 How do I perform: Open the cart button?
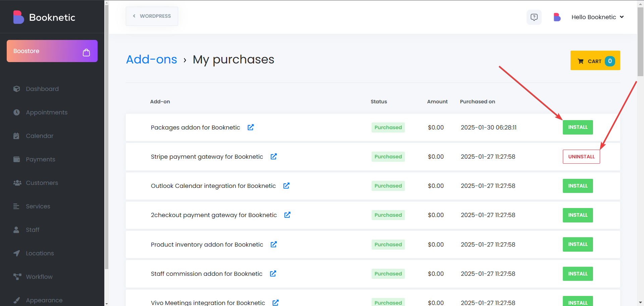click(595, 60)
